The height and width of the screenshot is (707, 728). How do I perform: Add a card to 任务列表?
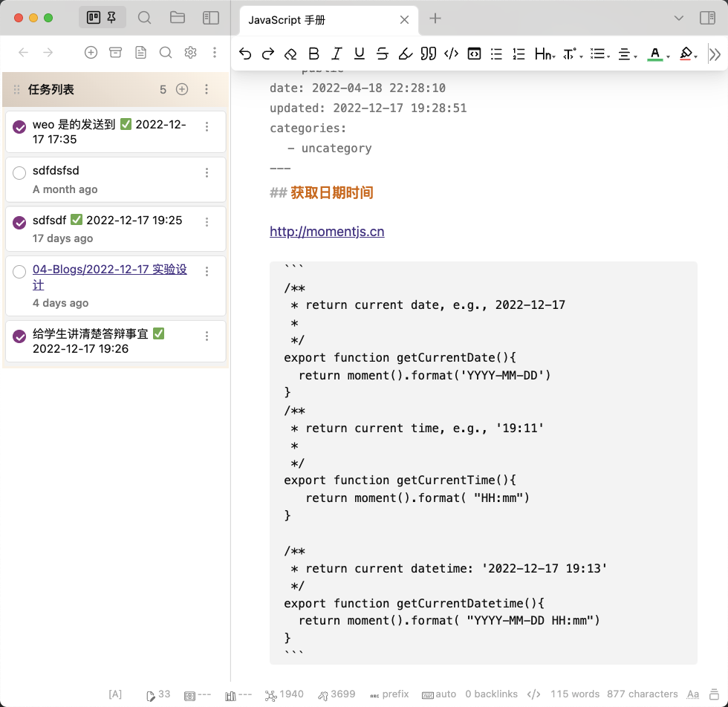pos(182,89)
